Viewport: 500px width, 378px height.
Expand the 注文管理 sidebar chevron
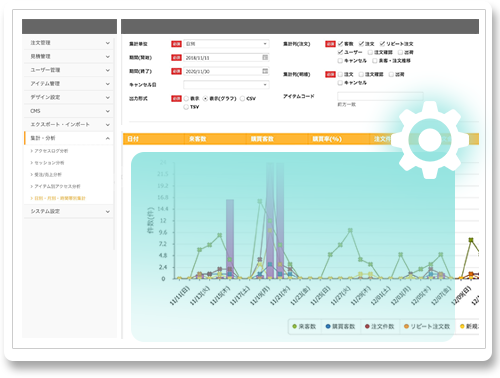click(x=108, y=43)
